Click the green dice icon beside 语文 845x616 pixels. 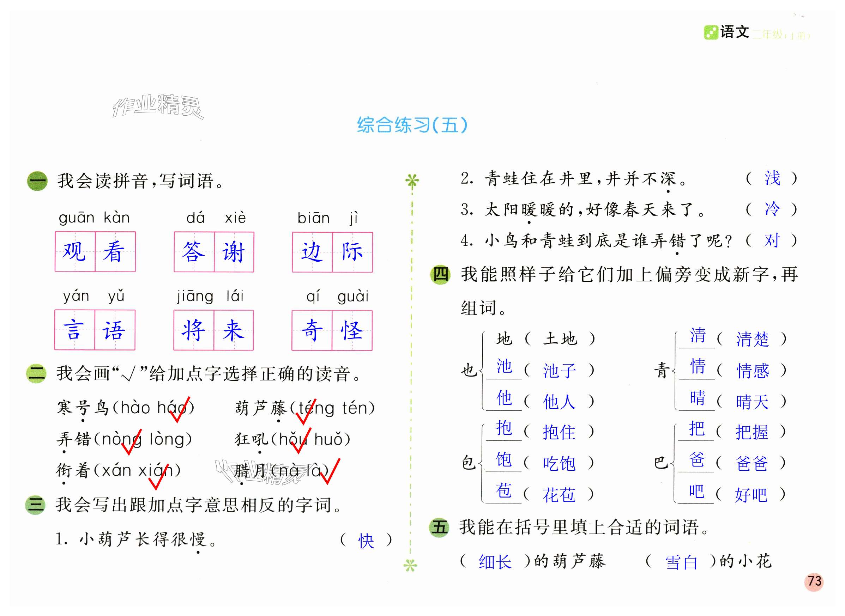coord(711,32)
